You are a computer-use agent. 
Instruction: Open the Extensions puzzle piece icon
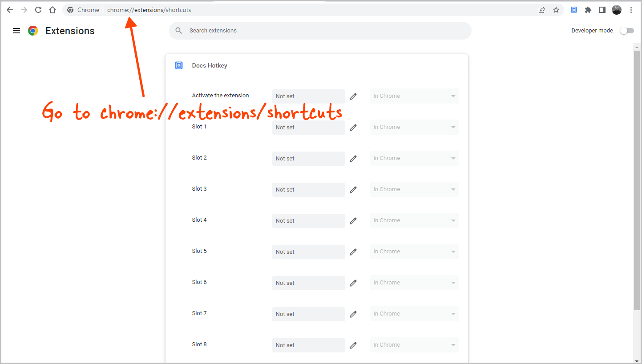(x=588, y=9)
